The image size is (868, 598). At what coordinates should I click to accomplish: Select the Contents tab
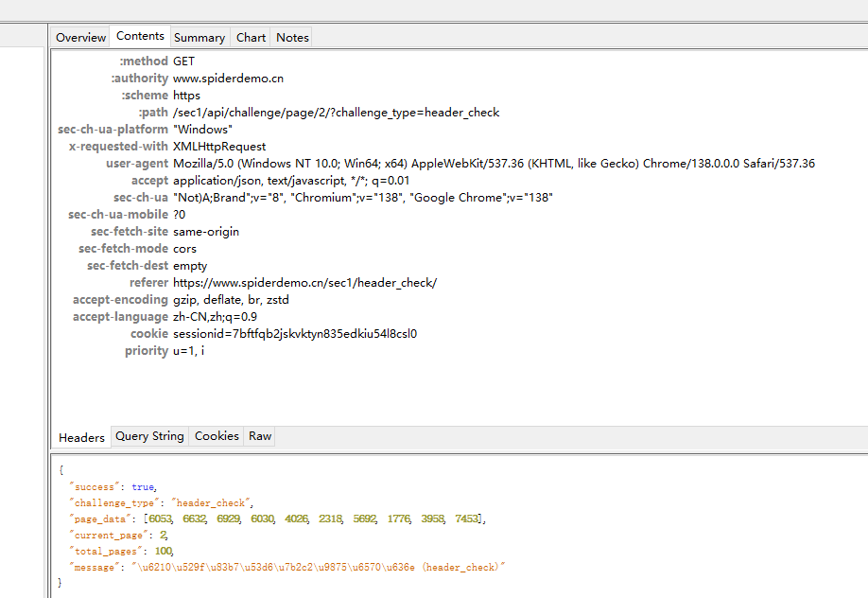point(140,36)
